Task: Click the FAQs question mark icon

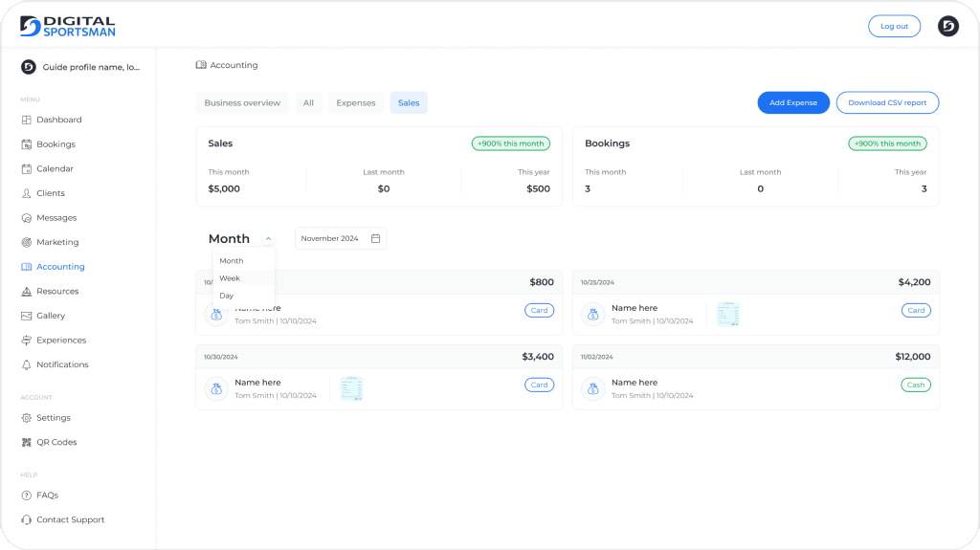Action: point(26,495)
